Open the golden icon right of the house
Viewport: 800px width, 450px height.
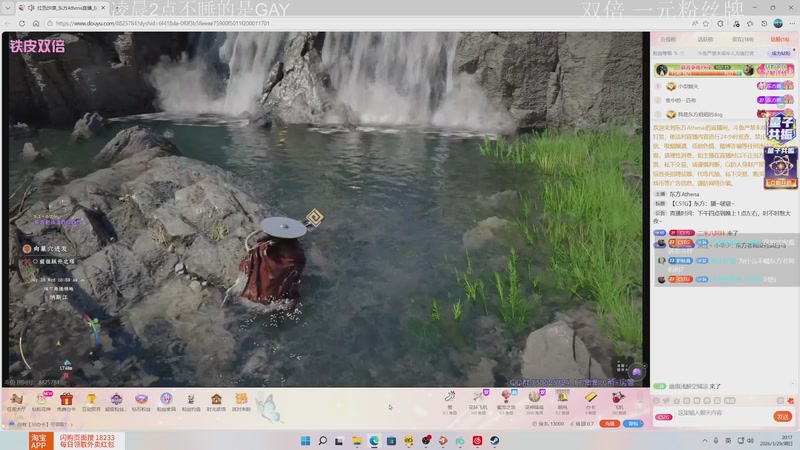tap(241, 401)
